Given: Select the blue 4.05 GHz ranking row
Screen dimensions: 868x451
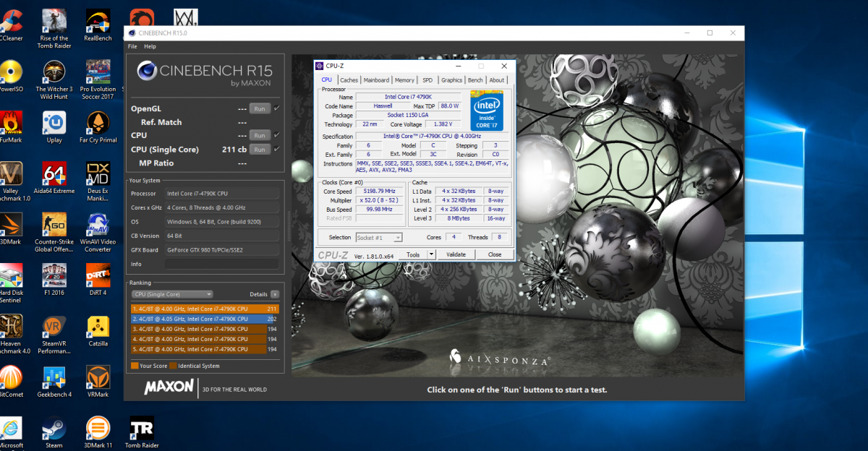Looking at the screenshot, I should click(x=205, y=319).
